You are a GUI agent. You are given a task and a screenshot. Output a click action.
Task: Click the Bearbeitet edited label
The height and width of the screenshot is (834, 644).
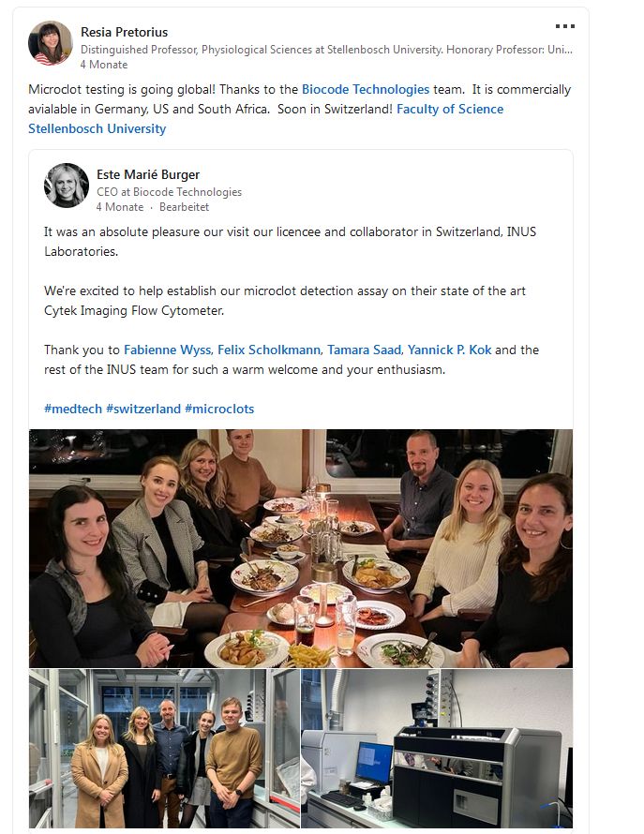pos(184,207)
